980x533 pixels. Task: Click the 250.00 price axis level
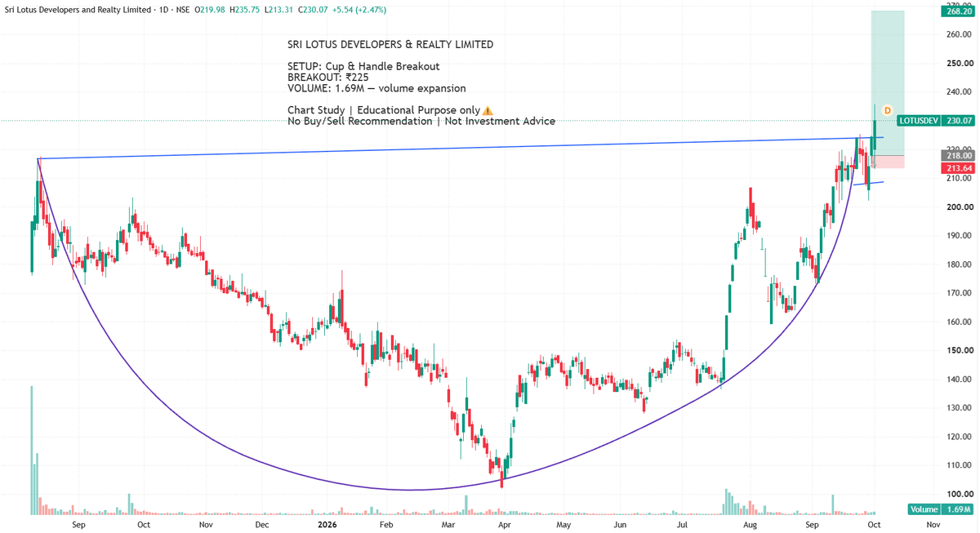[x=960, y=64]
